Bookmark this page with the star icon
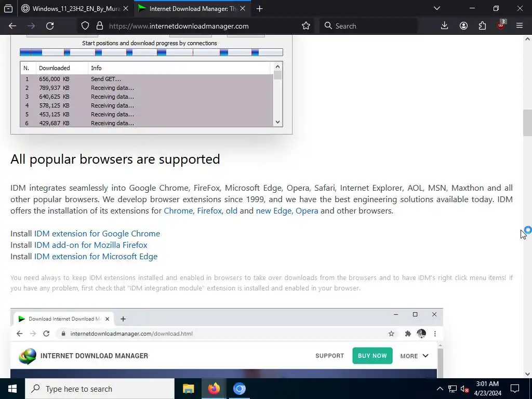Image resolution: width=532 pixels, height=399 pixels. click(305, 26)
